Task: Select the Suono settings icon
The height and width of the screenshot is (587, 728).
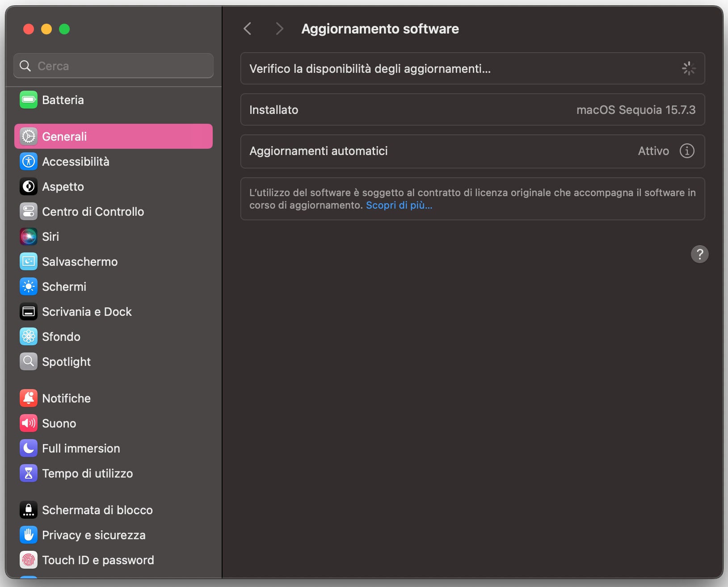Action: point(28,423)
